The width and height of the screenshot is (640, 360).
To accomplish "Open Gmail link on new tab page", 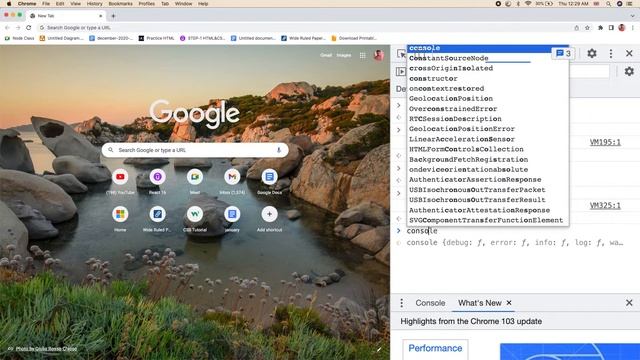I will coord(326,55).
